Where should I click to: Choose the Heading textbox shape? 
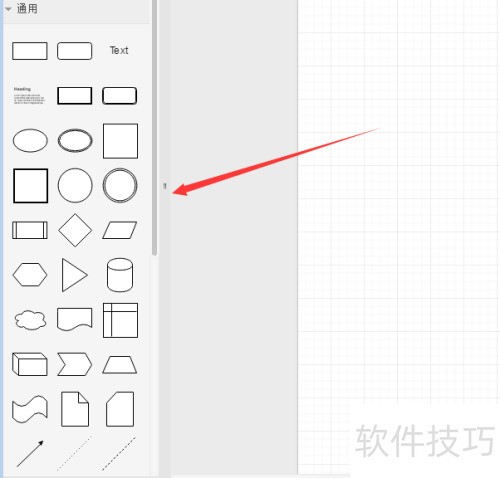click(29, 96)
